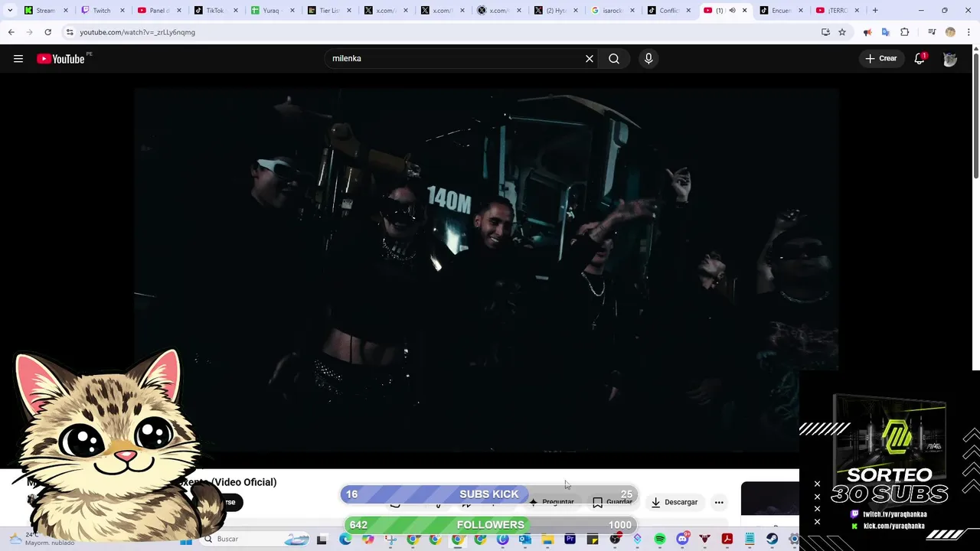Screen dimensions: 980x551
Task: Open Outlook from the taskbar
Action: tap(525, 540)
